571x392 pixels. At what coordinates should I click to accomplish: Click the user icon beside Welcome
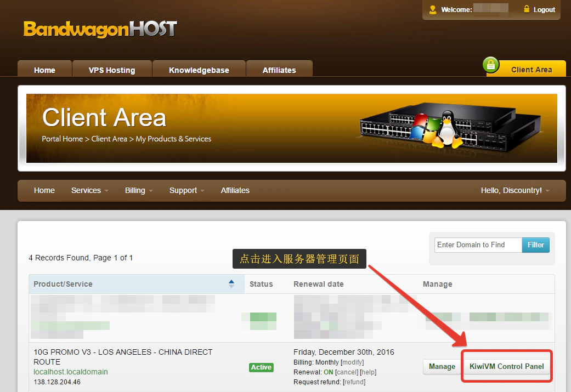tap(433, 10)
